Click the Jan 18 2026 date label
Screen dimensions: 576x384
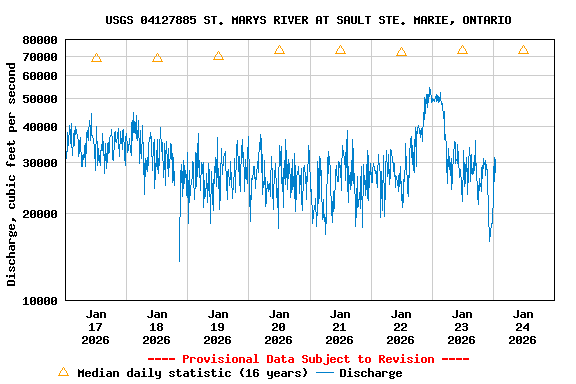click(156, 327)
